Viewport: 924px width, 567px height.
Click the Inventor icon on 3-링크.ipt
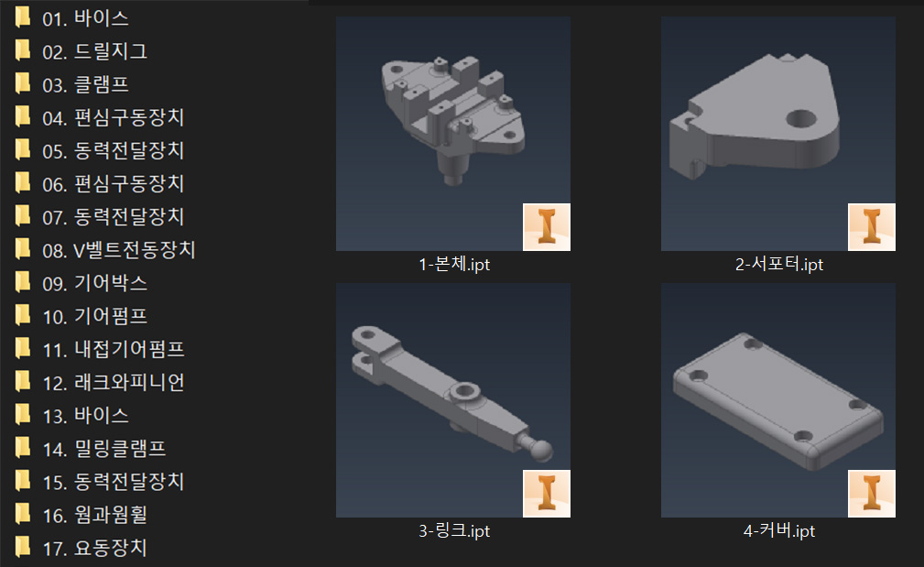coord(547,494)
